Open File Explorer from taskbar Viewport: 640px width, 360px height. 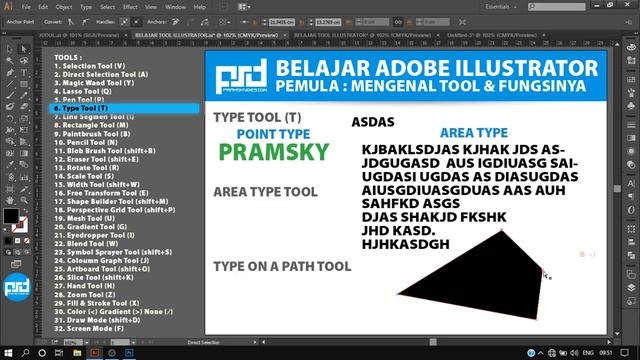tap(77, 353)
